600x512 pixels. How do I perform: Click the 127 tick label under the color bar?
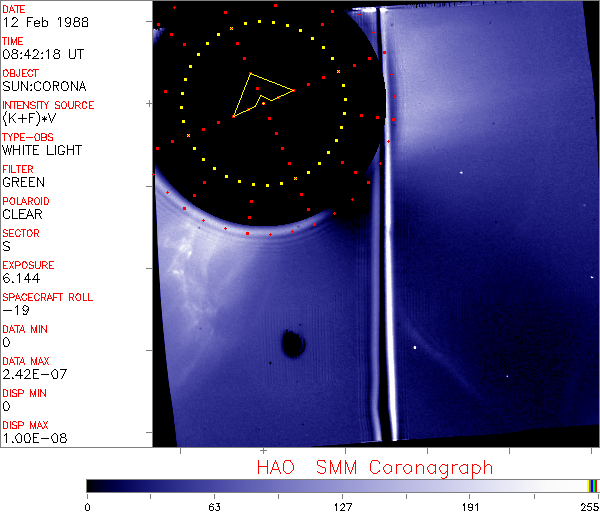point(342,506)
